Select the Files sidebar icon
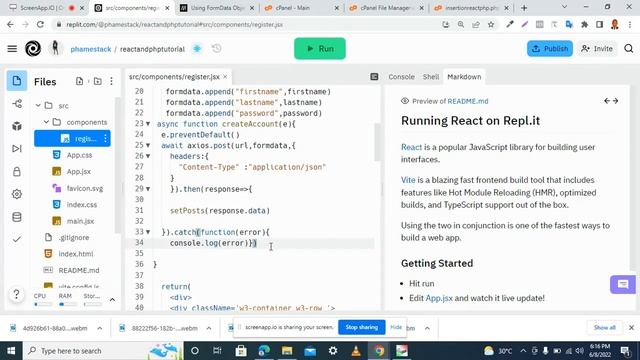 (17, 81)
